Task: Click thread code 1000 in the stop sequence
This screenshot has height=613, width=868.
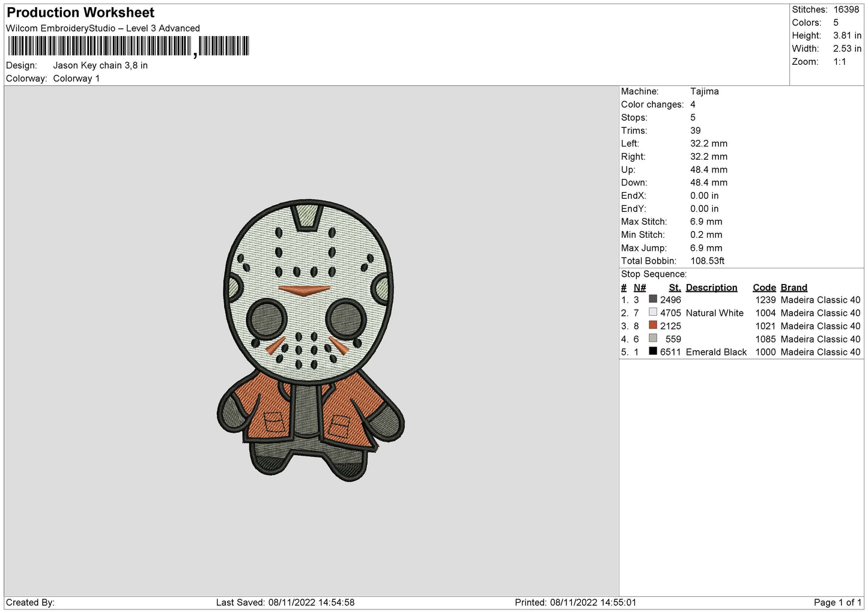Action: point(765,352)
